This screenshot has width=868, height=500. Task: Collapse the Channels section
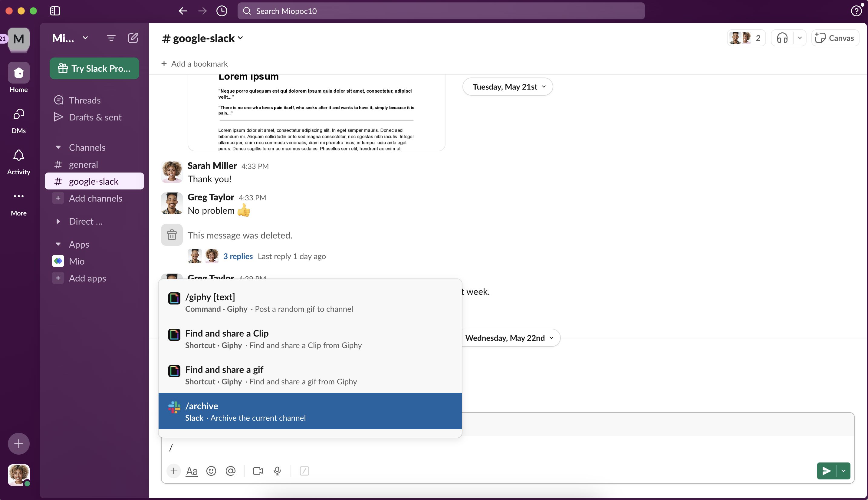tap(58, 147)
